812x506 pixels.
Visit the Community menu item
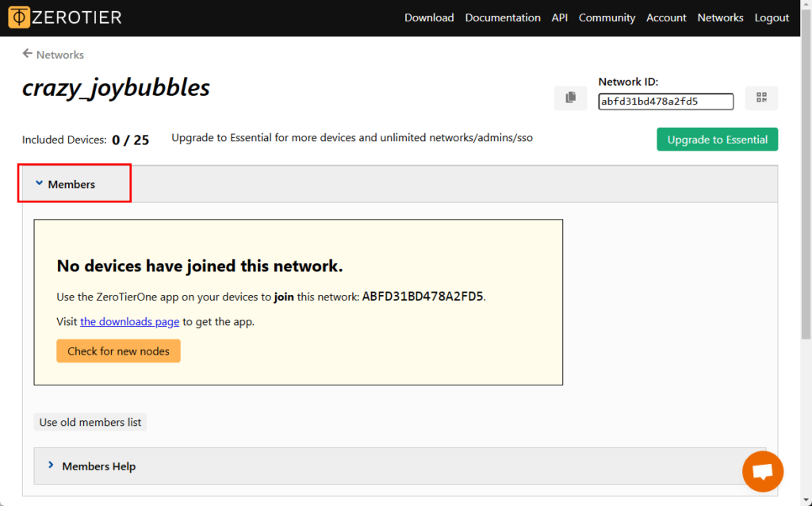607,17
